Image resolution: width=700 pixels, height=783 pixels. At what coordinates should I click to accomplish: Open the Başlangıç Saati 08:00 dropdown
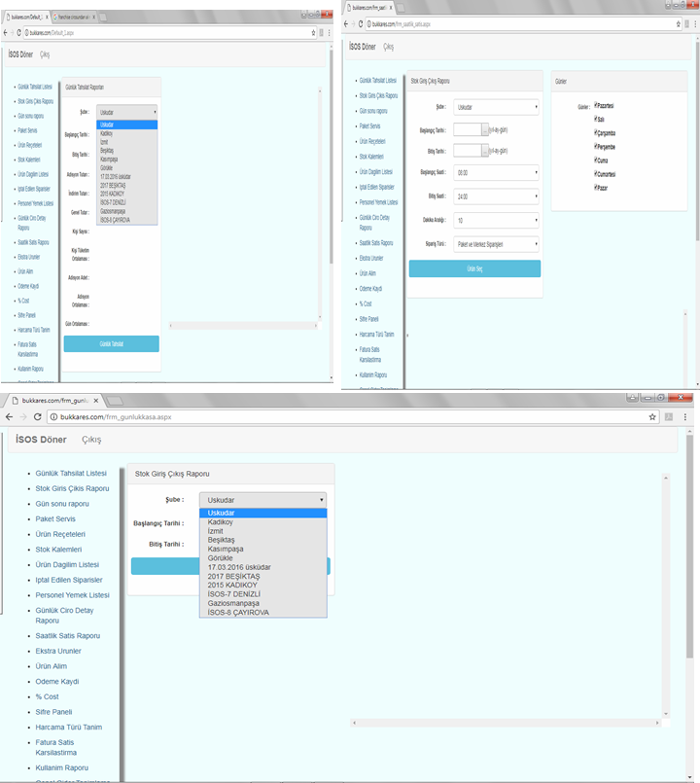click(x=496, y=172)
